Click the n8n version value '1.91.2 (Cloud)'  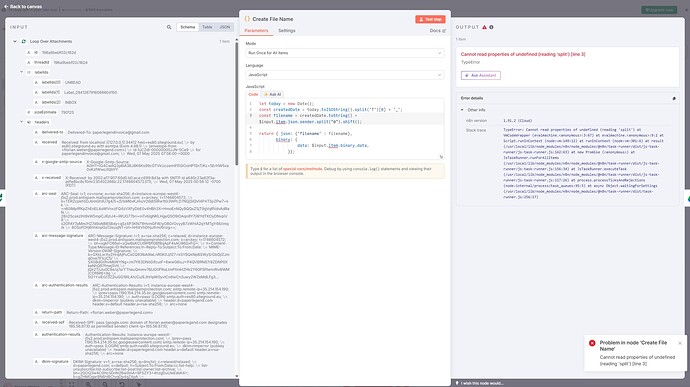518,121
